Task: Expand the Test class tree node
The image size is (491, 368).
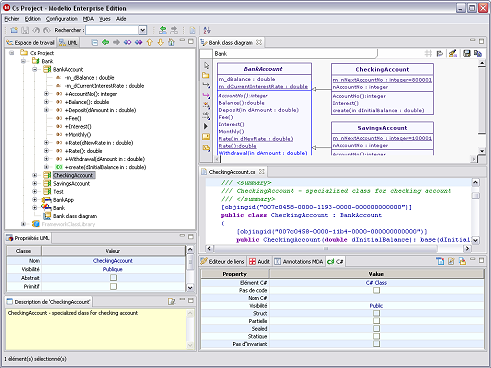Action: tap(35, 192)
